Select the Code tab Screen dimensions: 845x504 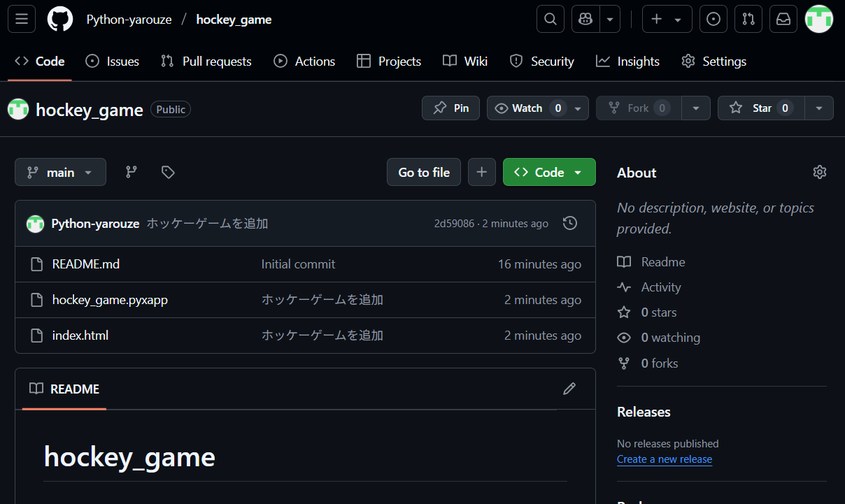[40, 62]
